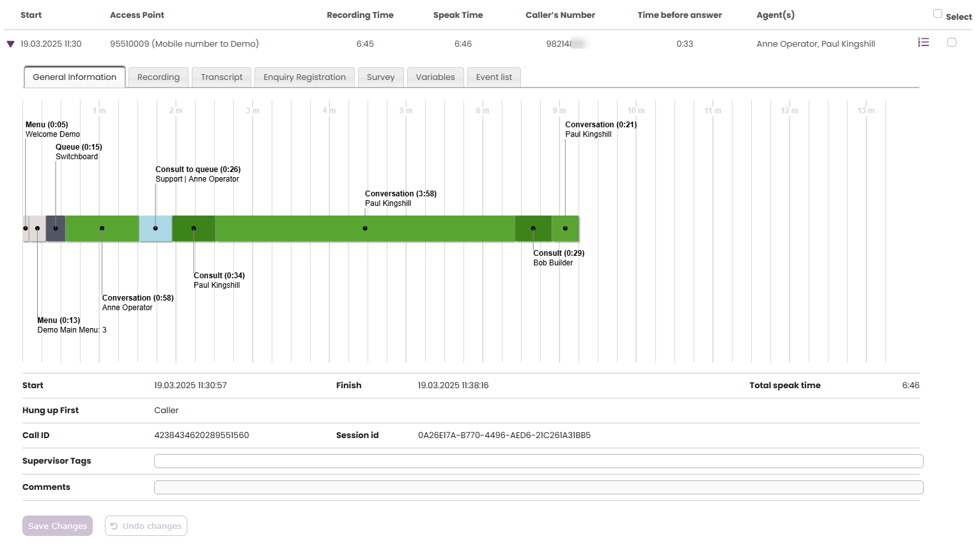Open the Enquiry Registration tab

click(x=304, y=77)
